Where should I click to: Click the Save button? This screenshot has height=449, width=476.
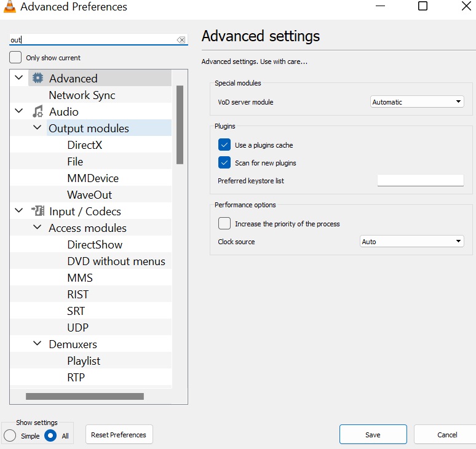click(x=373, y=434)
